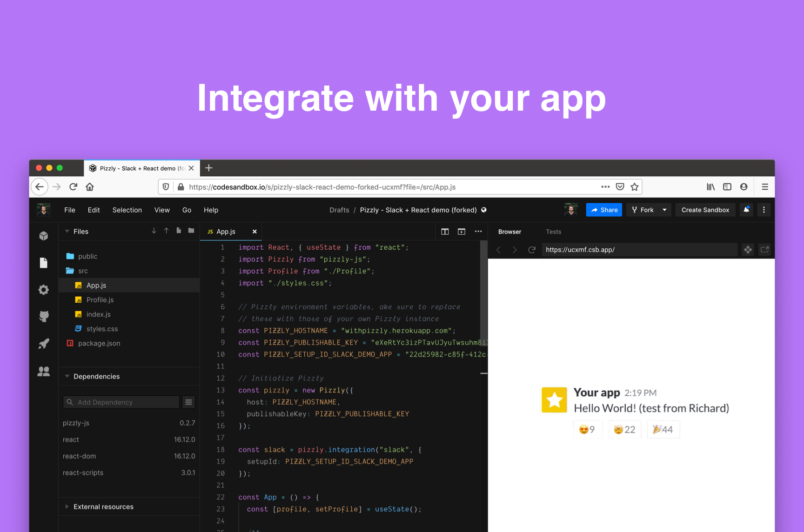Toggle preview window layout icon
Viewport: 804px width, 532px height.
462,232
